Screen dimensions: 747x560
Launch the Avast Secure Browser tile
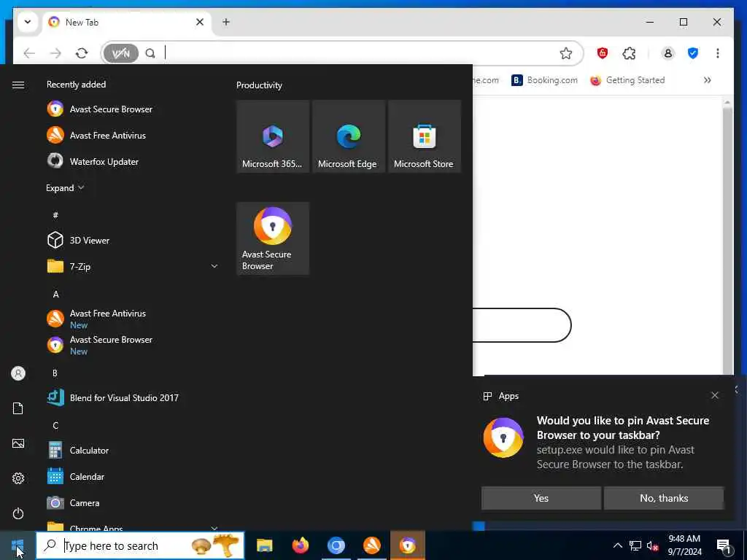[x=273, y=238]
